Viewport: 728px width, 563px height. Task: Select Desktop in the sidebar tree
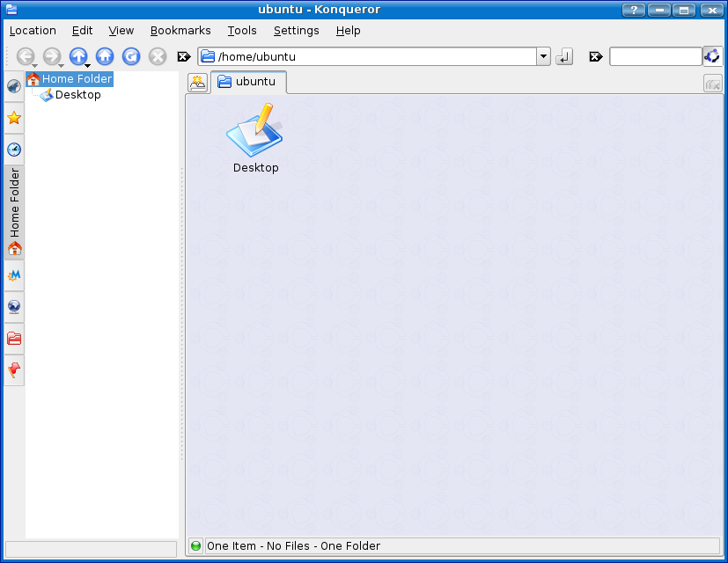click(x=77, y=95)
